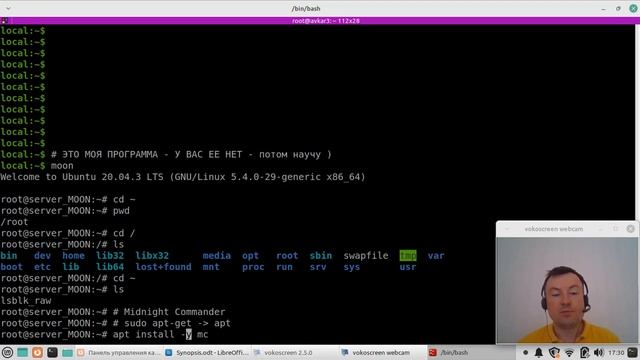The width and height of the screenshot is (640, 360).
Task: Click the '# Midnight Commander' comment line
Action: pyautogui.click(x=169, y=312)
